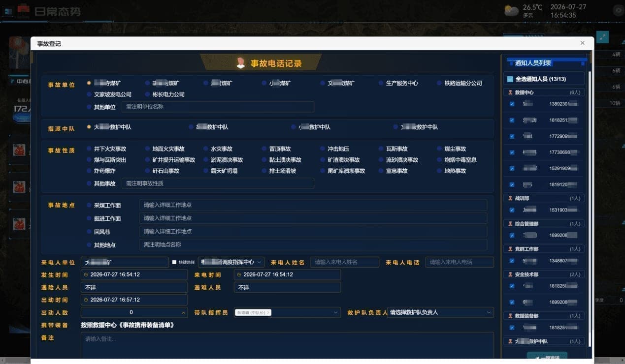Click the 通知人员列表 panel header
625x364 pixels.
(x=533, y=63)
